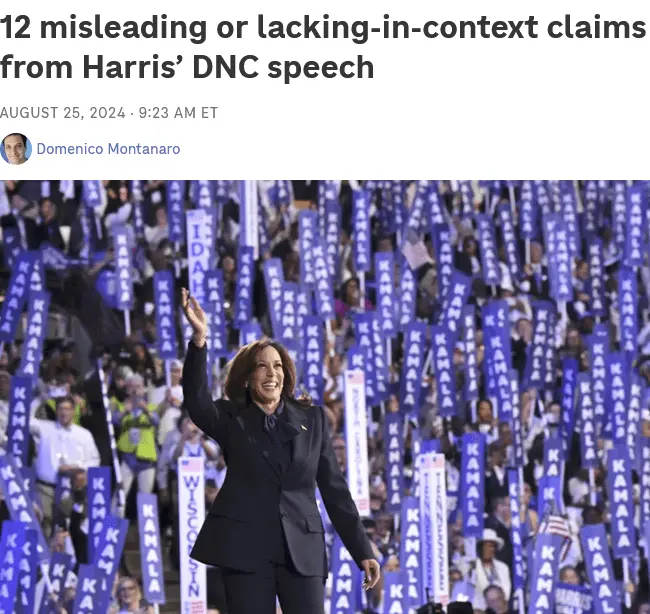Screen dimensions: 650x614
Task: Click the author's round avatar photo
Action: (16, 149)
